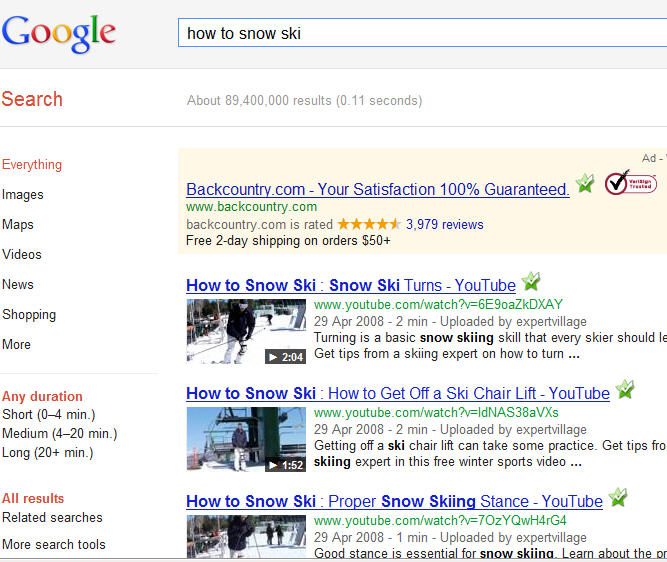Screen dimensions: 667x562
Task: Switch to Shopping results
Action: (x=29, y=314)
